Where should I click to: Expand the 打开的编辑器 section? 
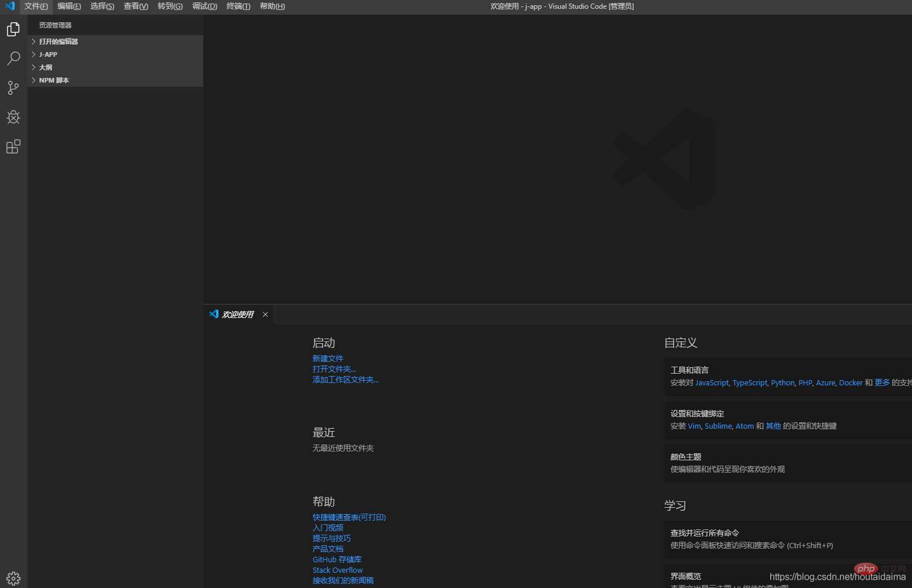(58, 42)
